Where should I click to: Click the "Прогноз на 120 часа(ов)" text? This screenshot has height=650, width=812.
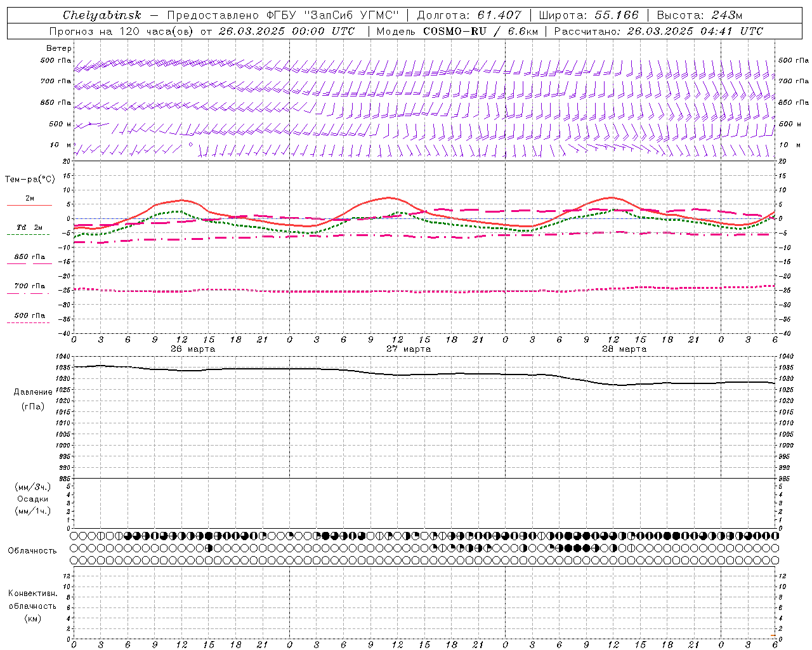[x=122, y=31]
